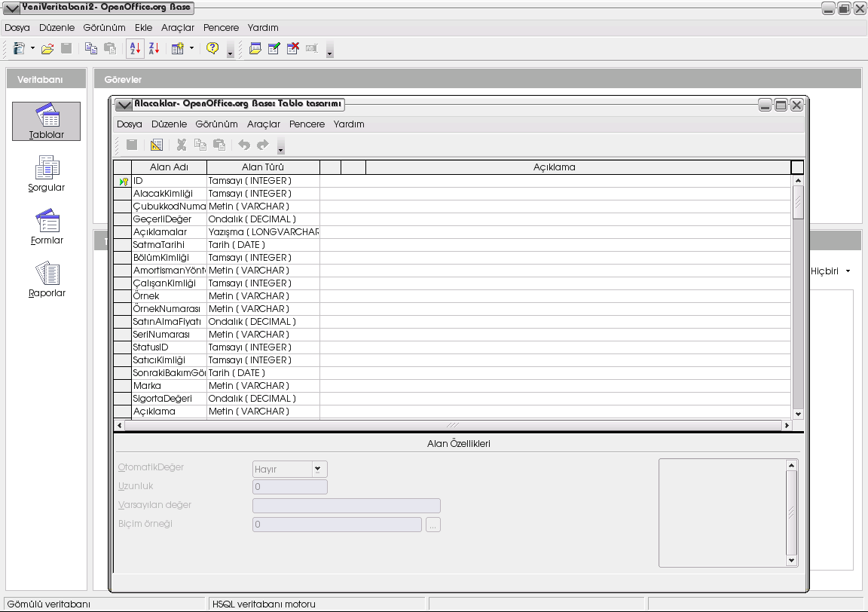Image resolution: width=868 pixels, height=612 pixels.
Task: Click the Copy icon in design toolbar
Action: tap(200, 145)
